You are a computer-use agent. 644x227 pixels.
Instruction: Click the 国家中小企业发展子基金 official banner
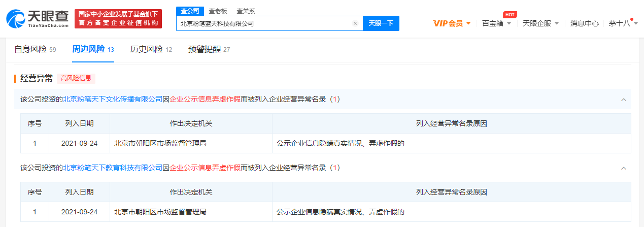(x=118, y=19)
